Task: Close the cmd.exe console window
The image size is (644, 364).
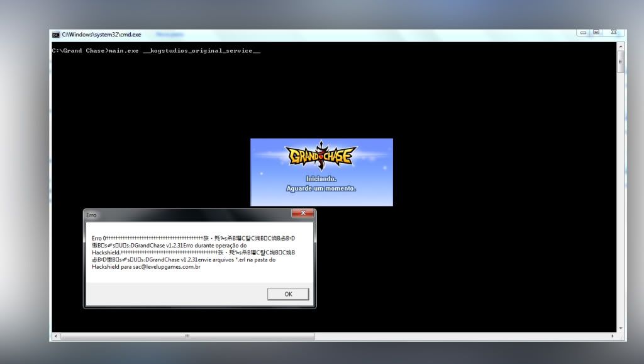Action: [x=613, y=32]
